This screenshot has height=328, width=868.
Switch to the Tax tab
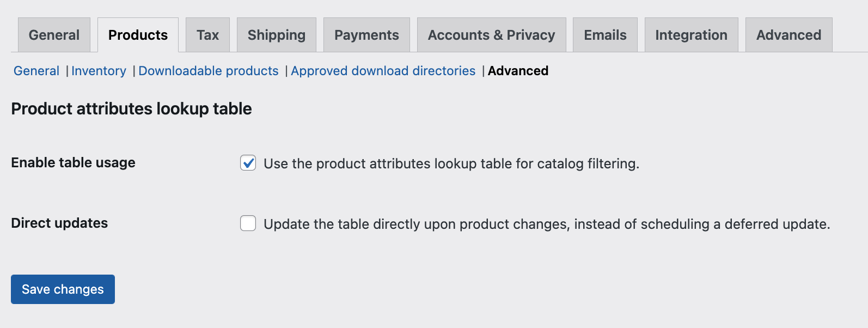pyautogui.click(x=207, y=35)
